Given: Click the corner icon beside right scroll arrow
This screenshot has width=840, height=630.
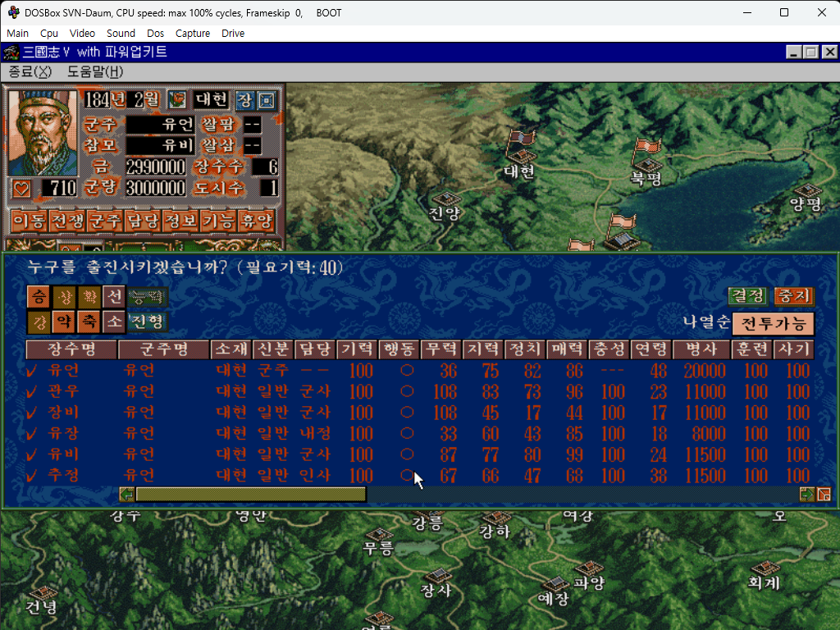Looking at the screenshot, I should tap(824, 494).
